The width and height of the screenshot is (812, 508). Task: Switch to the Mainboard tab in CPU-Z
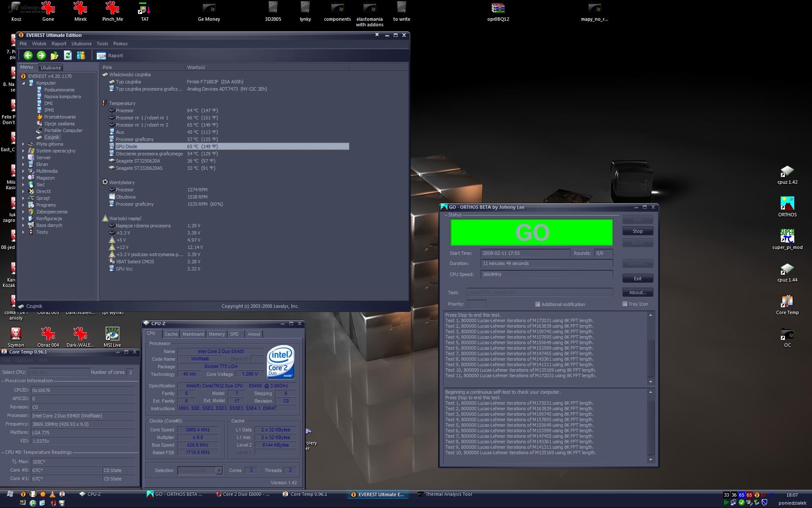click(193, 334)
